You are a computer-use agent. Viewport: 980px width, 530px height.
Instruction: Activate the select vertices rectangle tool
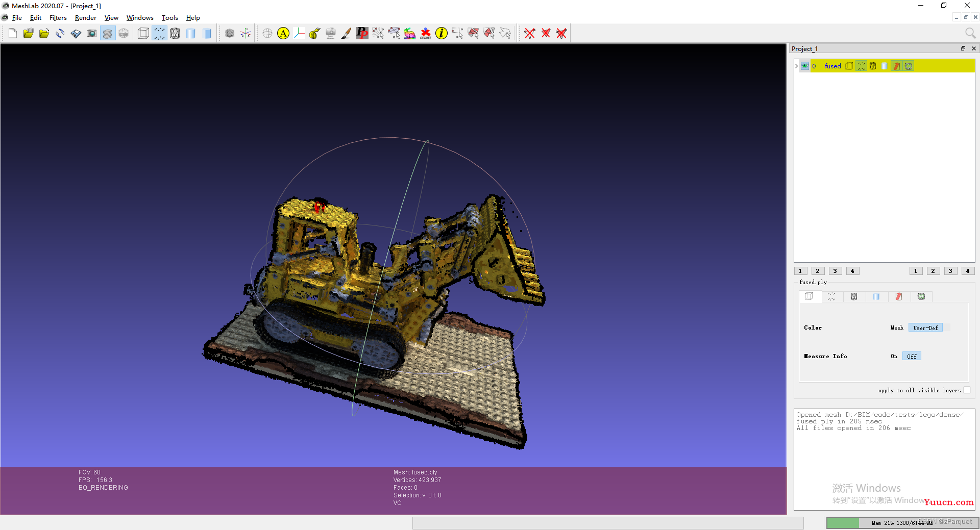[457, 34]
